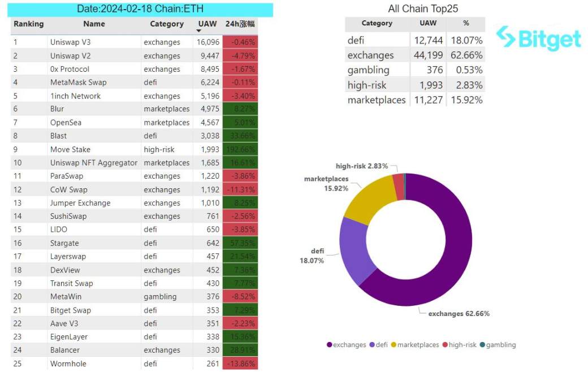Click the Date and Chain title banner
The height and width of the screenshot is (372, 588).
coord(140,10)
